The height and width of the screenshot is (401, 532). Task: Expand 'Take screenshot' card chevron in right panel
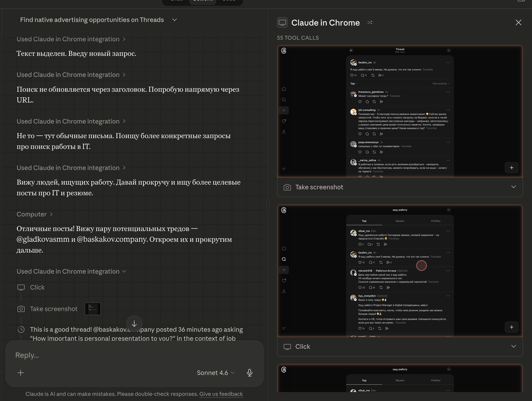(x=513, y=187)
